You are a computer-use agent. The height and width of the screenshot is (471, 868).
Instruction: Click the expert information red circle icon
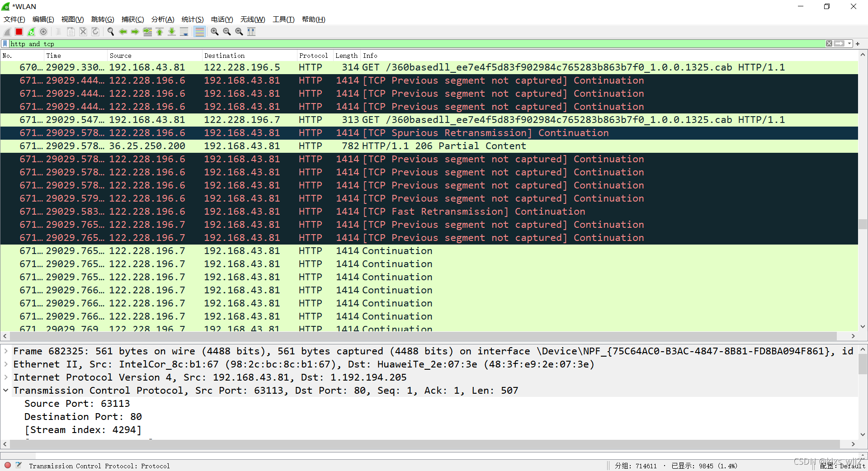tap(8, 465)
